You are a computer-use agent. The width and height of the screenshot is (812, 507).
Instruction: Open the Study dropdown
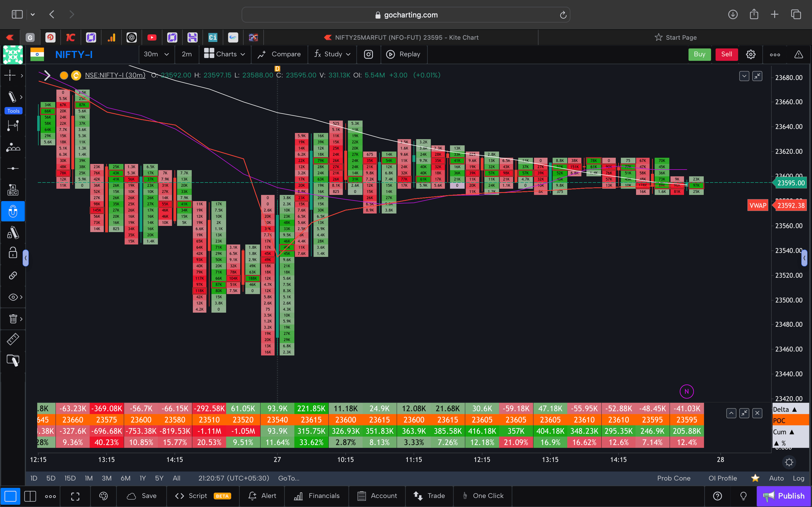(x=332, y=54)
